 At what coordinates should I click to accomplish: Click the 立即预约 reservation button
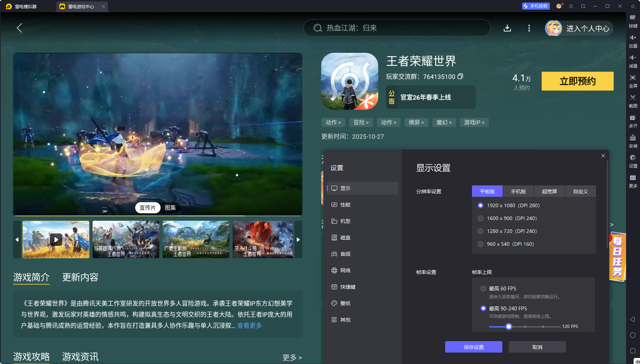click(x=577, y=81)
